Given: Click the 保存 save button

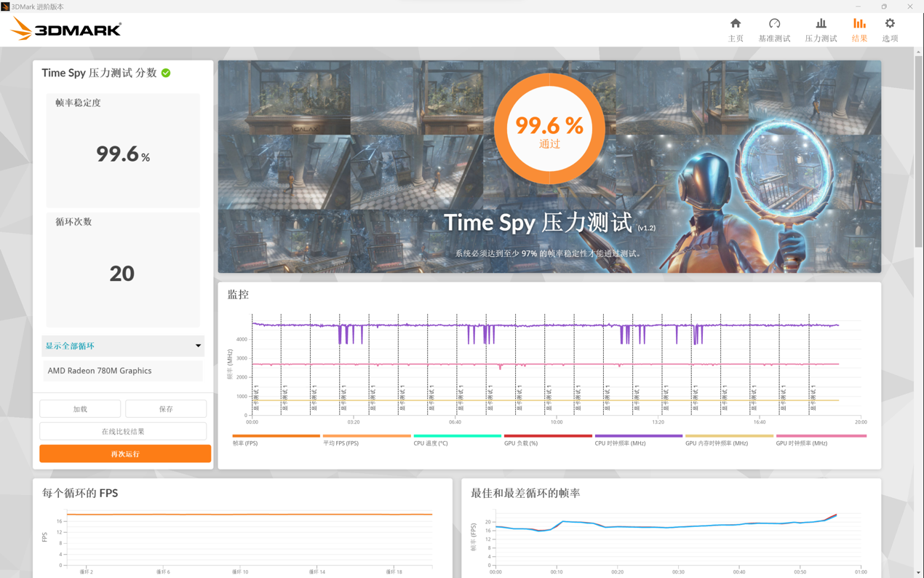Looking at the screenshot, I should tap(166, 409).
